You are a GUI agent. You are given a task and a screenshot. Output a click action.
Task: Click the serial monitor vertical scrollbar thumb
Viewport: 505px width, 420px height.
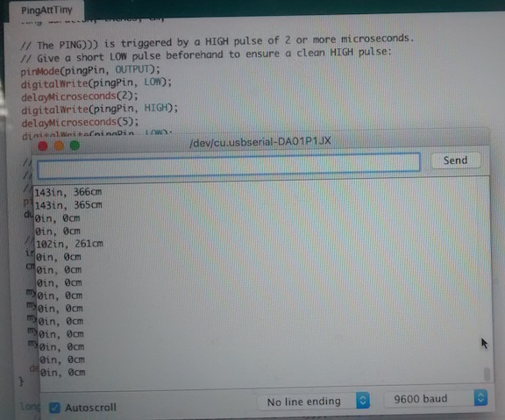pyautogui.click(x=487, y=374)
